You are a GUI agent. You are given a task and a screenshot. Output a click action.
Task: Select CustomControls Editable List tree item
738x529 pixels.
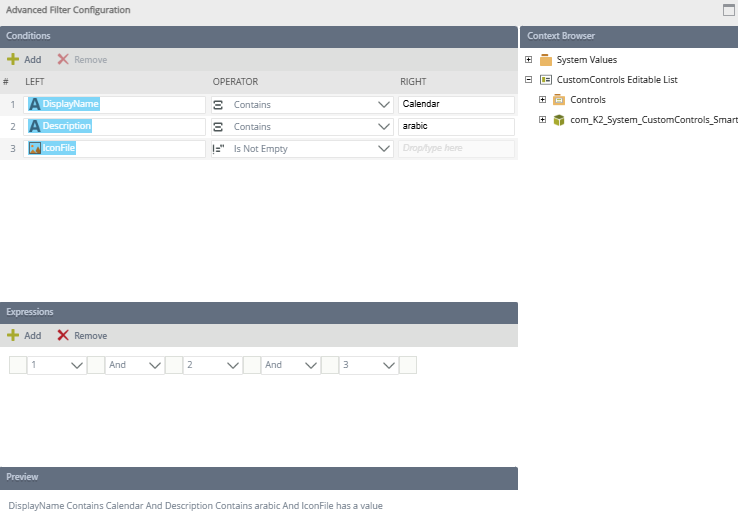pos(617,80)
